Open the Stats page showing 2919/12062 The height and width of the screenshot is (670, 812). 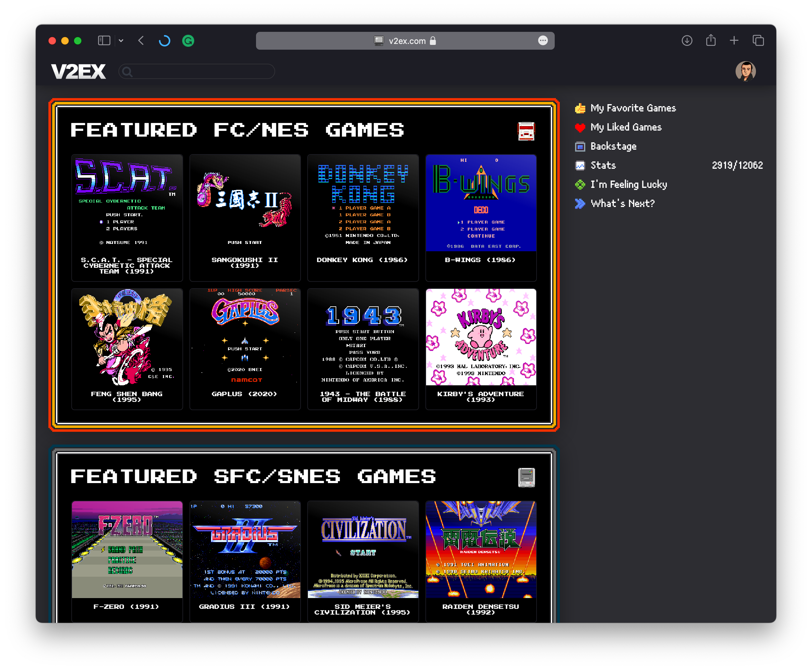(602, 165)
